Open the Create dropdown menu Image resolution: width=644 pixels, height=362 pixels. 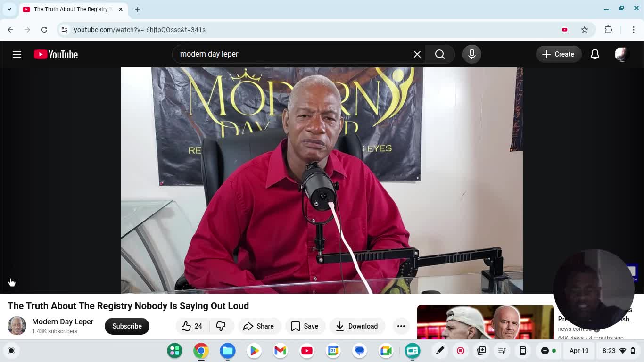point(558,54)
